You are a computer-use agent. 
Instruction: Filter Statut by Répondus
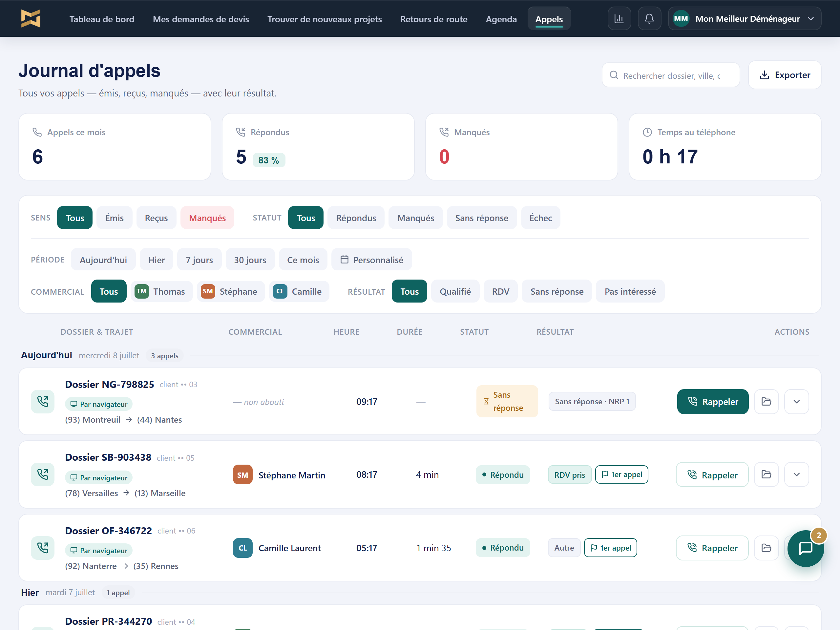[x=356, y=218]
